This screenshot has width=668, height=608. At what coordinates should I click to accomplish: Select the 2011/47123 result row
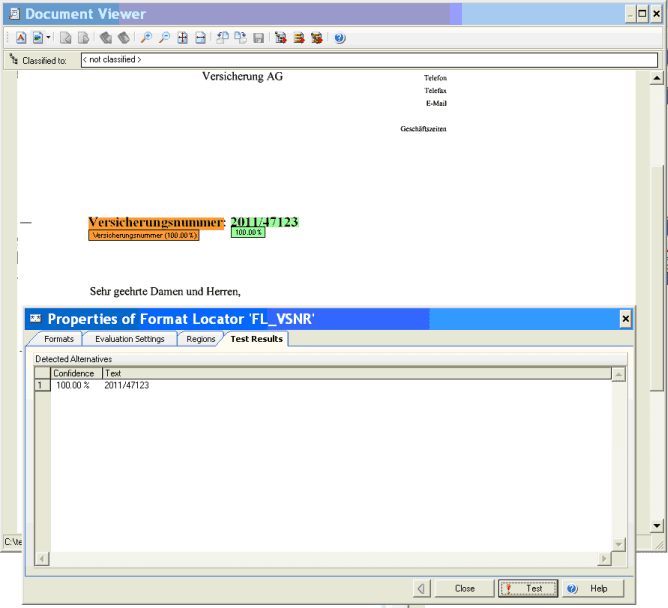tap(127, 385)
